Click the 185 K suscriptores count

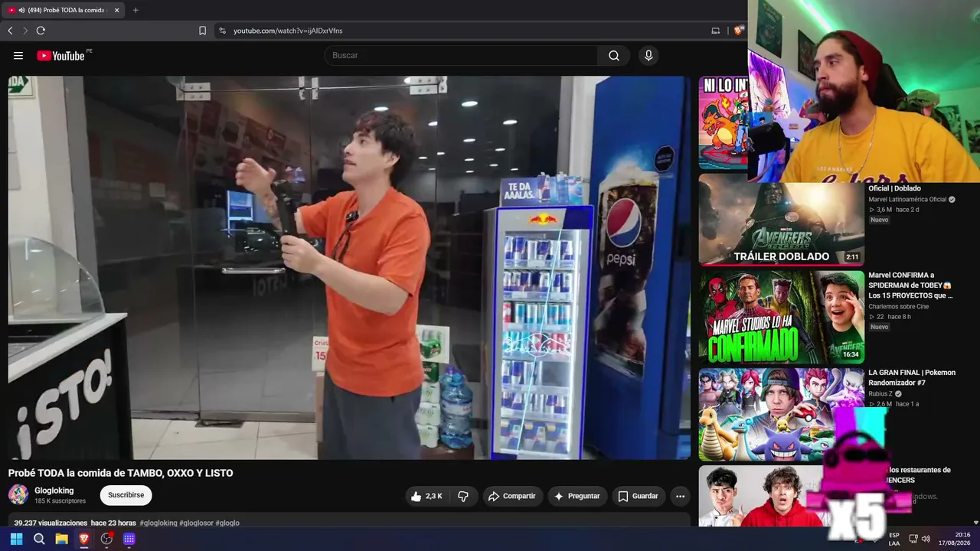coord(60,501)
